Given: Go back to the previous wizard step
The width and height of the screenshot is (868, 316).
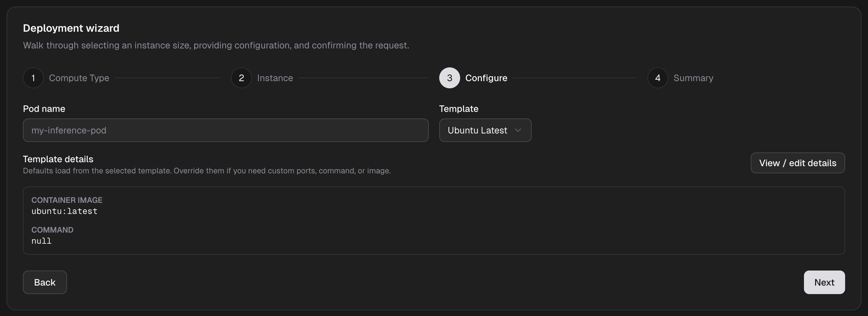Looking at the screenshot, I should (x=44, y=282).
